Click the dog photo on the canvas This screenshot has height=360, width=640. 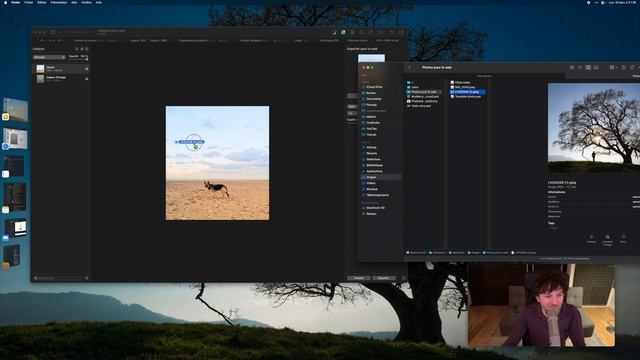point(217,163)
